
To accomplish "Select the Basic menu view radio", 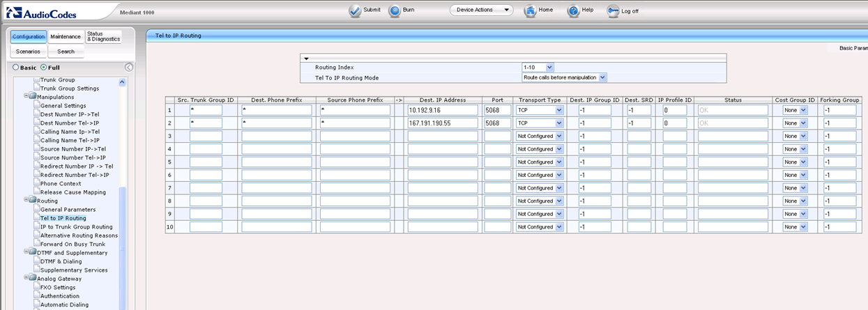I will click(x=16, y=68).
